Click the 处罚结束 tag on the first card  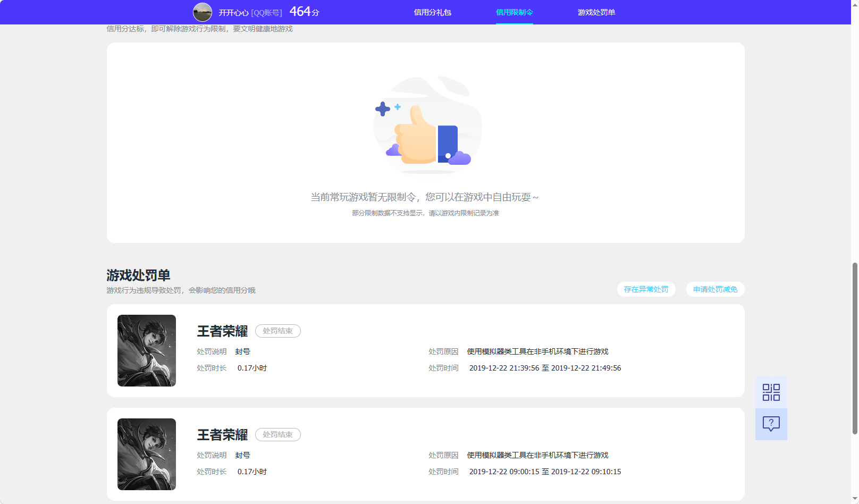click(277, 331)
